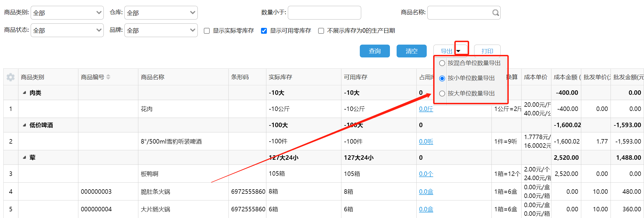Open the 仓库 dropdown
The height and width of the screenshot is (218, 644).
(x=161, y=13)
